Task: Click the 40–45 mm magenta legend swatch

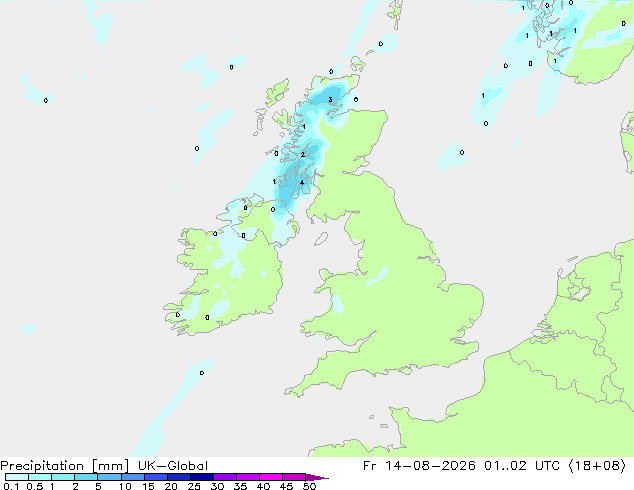Action: pos(271,477)
